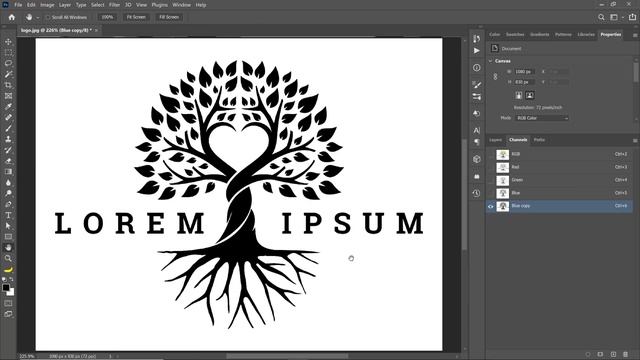Select the Zoom tool

click(x=8, y=258)
